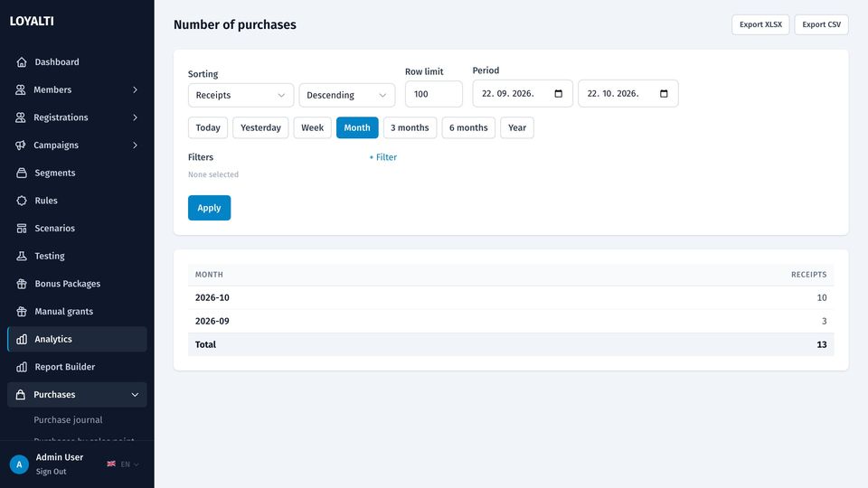Click the 'None selected' filters text
The image size is (868, 488).
pyautogui.click(x=213, y=174)
